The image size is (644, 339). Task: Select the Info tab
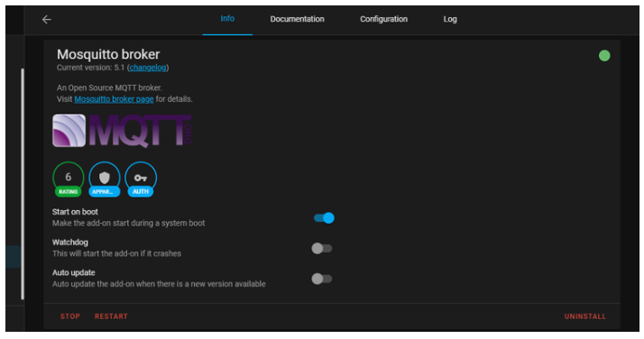[x=227, y=19]
